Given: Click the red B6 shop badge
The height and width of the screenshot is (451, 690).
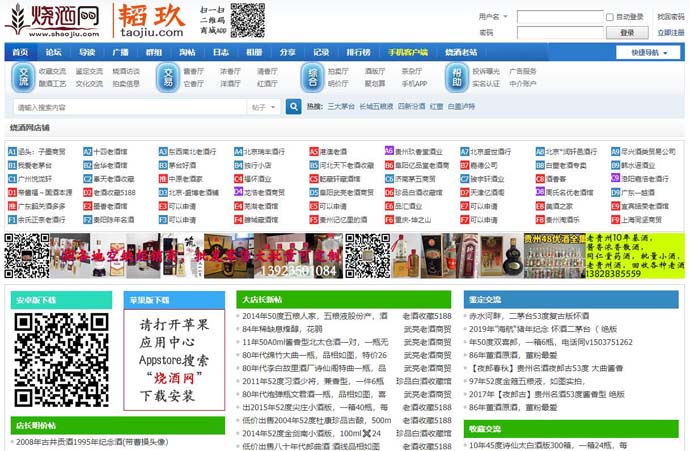Looking at the screenshot, I should pyautogui.click(x=389, y=165).
